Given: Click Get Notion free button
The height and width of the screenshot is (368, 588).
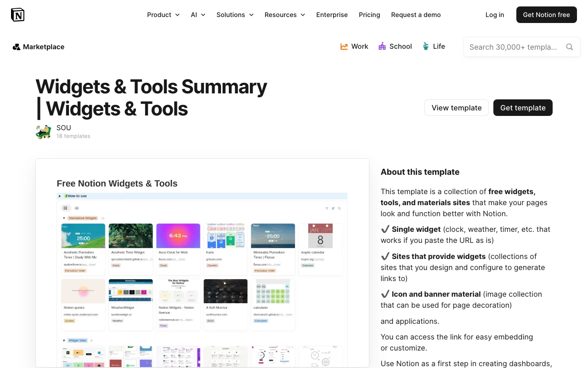Looking at the screenshot, I should [x=547, y=15].
